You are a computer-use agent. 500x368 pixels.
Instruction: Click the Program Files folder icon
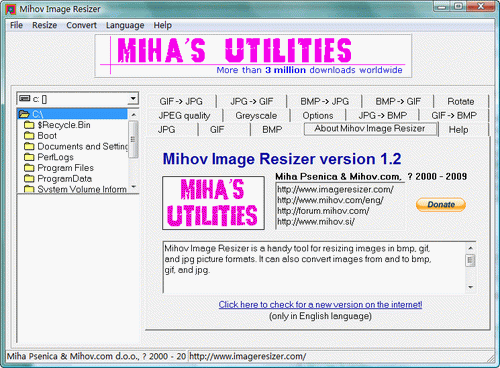[29, 168]
